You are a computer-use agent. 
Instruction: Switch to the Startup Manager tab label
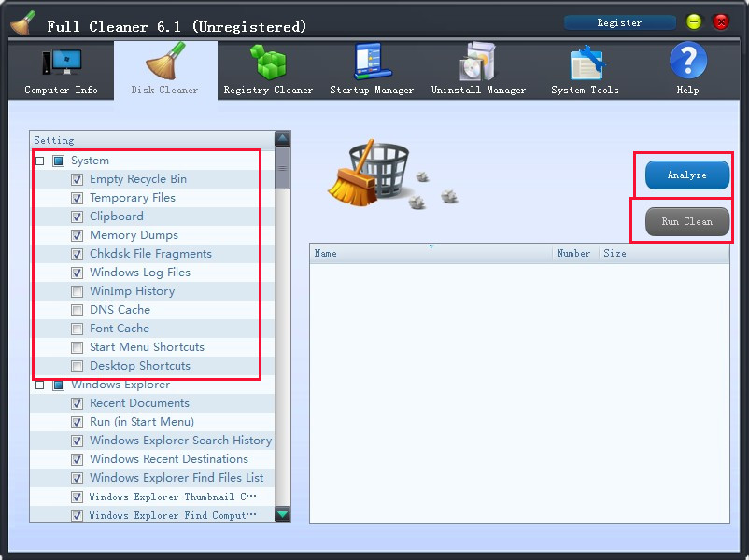tap(372, 90)
